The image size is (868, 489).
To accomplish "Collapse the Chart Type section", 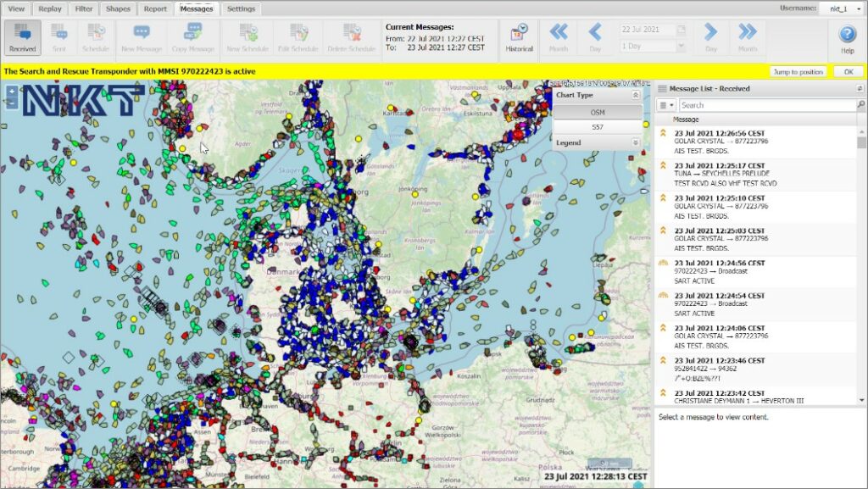I will pos(636,96).
